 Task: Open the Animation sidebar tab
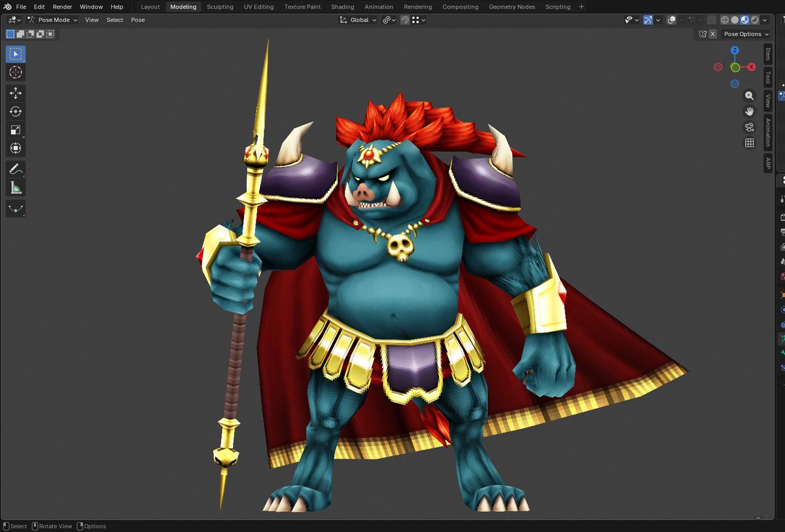(768, 132)
